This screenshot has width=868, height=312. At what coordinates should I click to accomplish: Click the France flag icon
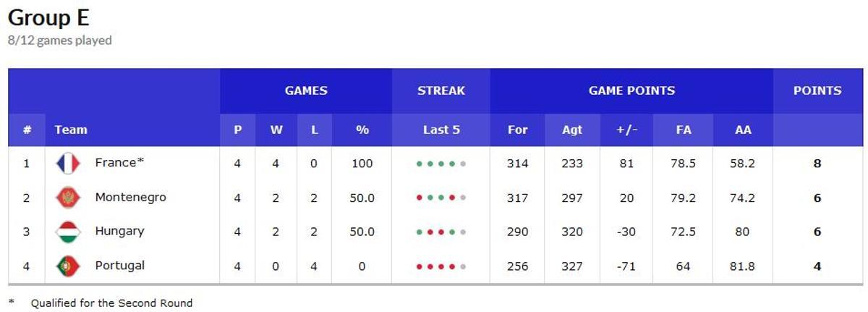click(x=68, y=164)
